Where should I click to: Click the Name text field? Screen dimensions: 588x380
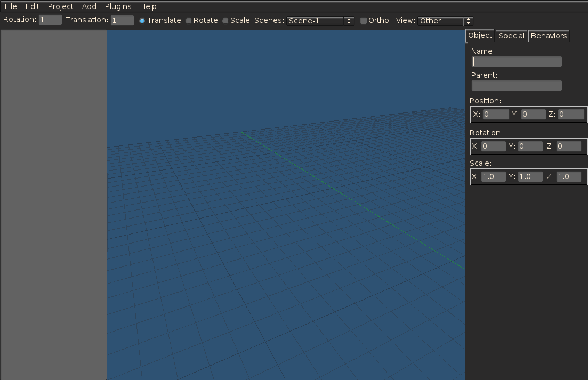coord(517,61)
